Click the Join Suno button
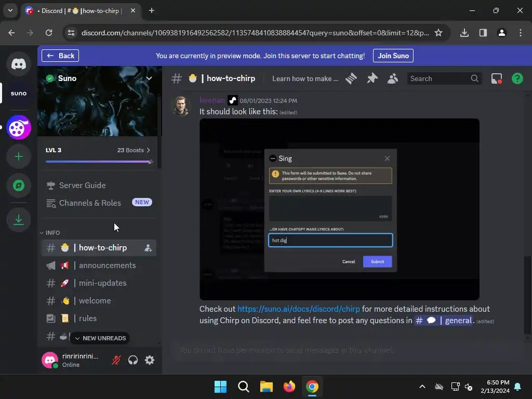 [393, 56]
